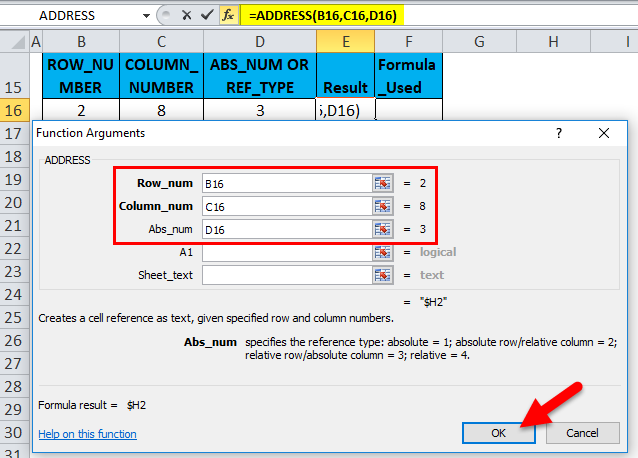Select column F header
This screenshot has width=638, height=458.
tap(409, 41)
